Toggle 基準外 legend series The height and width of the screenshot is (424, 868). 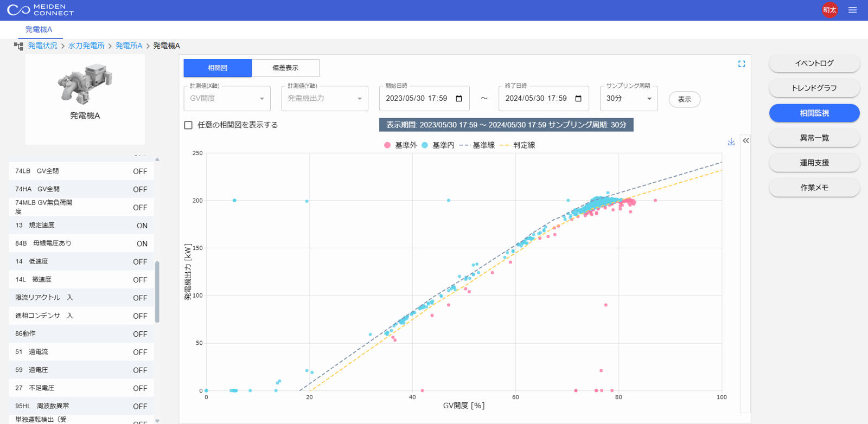400,145
